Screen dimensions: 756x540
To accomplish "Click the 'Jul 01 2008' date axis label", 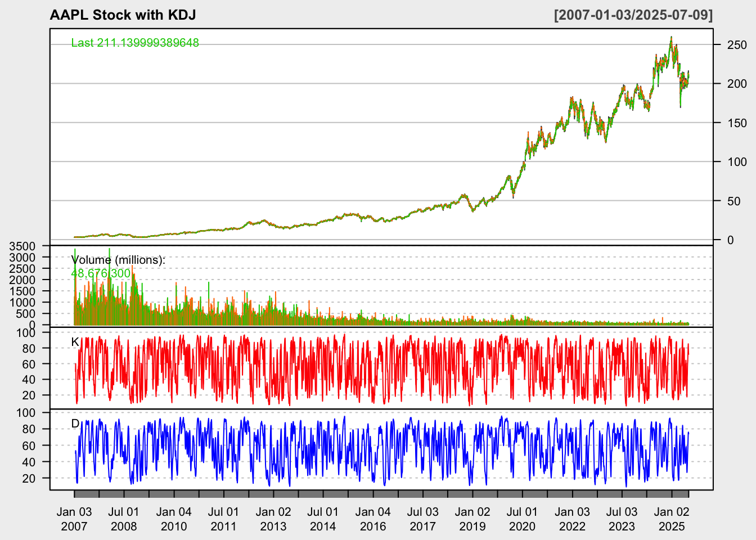I will coord(124,519).
